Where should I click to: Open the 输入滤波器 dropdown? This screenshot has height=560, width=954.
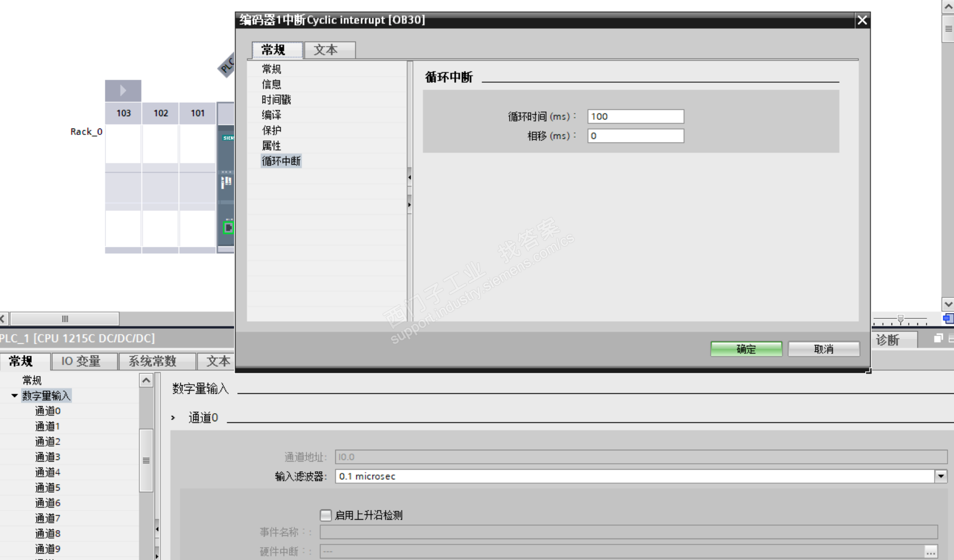click(941, 476)
